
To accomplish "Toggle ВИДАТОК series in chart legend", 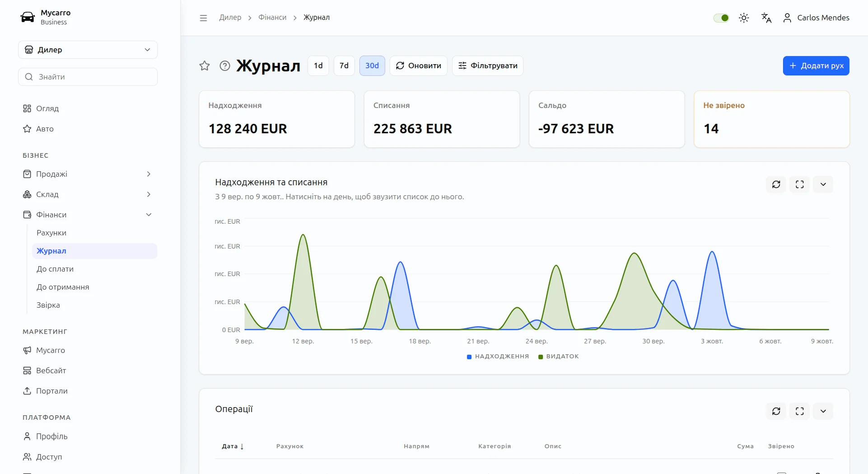I will pos(559,357).
